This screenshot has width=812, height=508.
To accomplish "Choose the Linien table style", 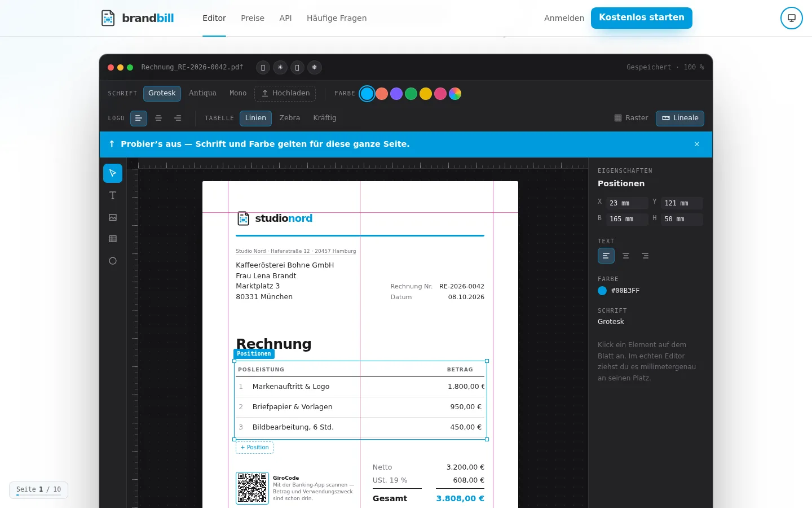I will click(x=255, y=118).
